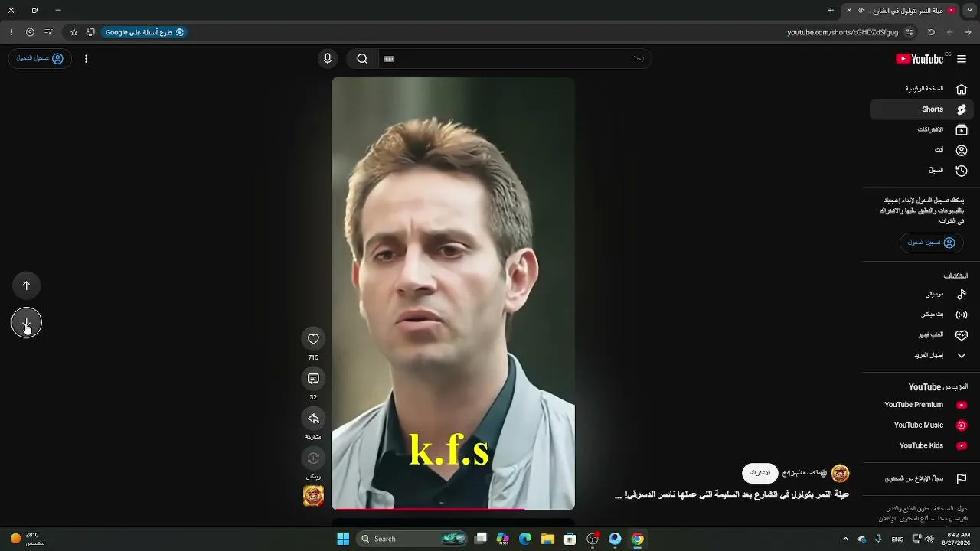Click the Ask Google about page chip
980x551 pixels.
pyautogui.click(x=145, y=32)
